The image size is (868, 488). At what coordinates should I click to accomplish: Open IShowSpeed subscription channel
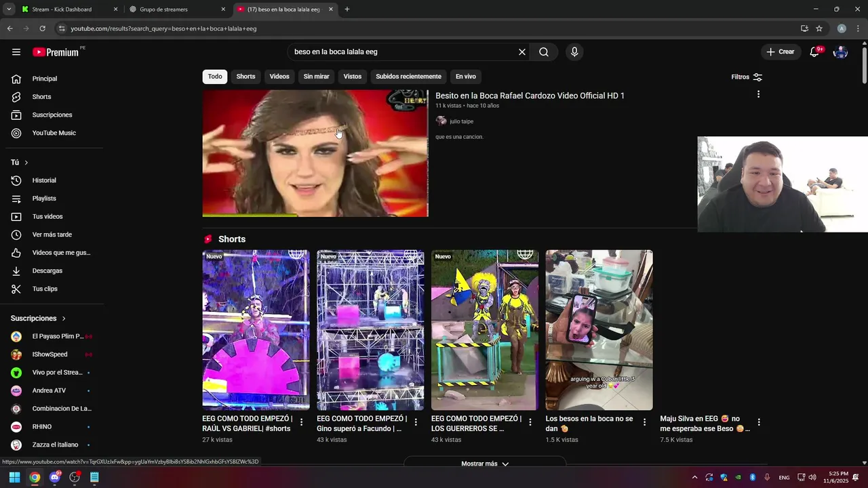pos(52,354)
